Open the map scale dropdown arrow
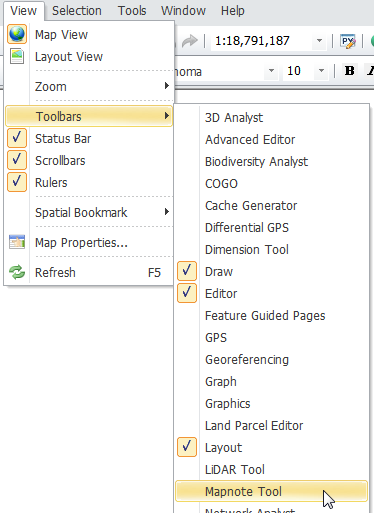This screenshot has width=374, height=513. click(319, 41)
